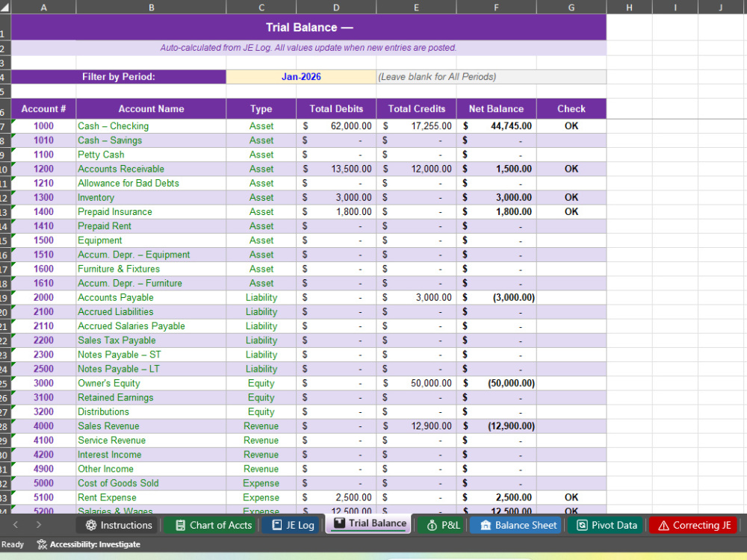Select the Prepaid Insurance cell
This screenshot has height=560, width=747.
pos(151,212)
